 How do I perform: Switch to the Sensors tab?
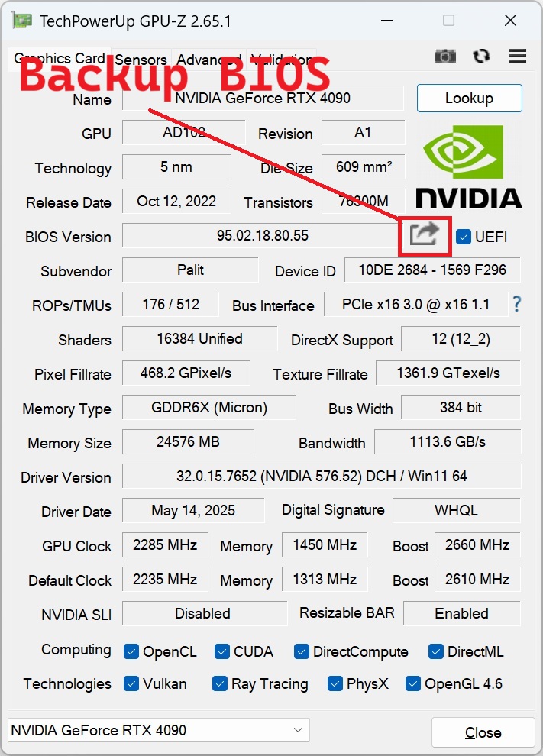pyautogui.click(x=141, y=60)
